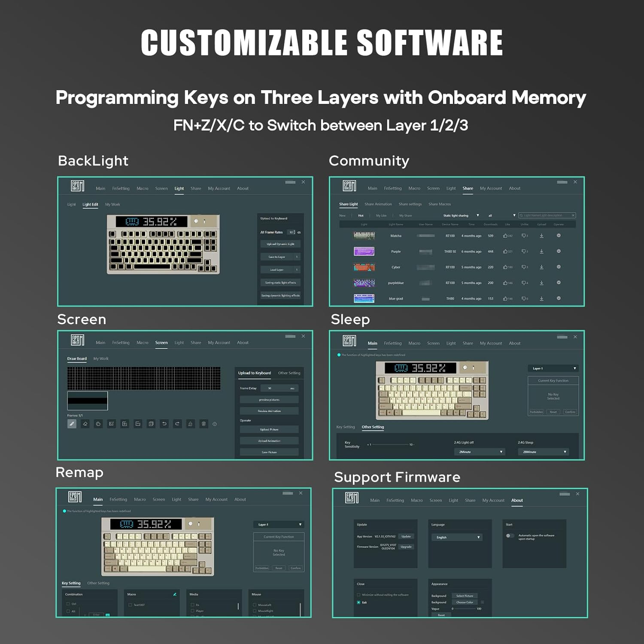Click the light name search field
The height and width of the screenshot is (644, 644).
tap(547, 216)
